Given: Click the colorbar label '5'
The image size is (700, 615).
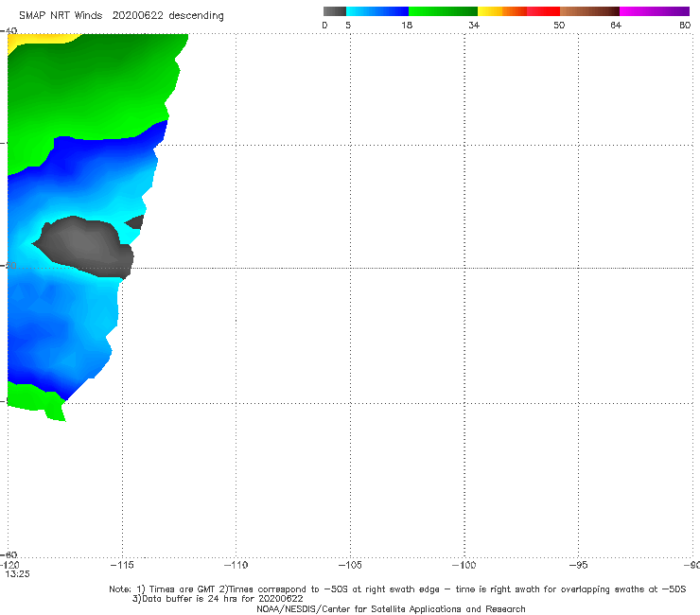Looking at the screenshot, I should pyautogui.click(x=348, y=25).
